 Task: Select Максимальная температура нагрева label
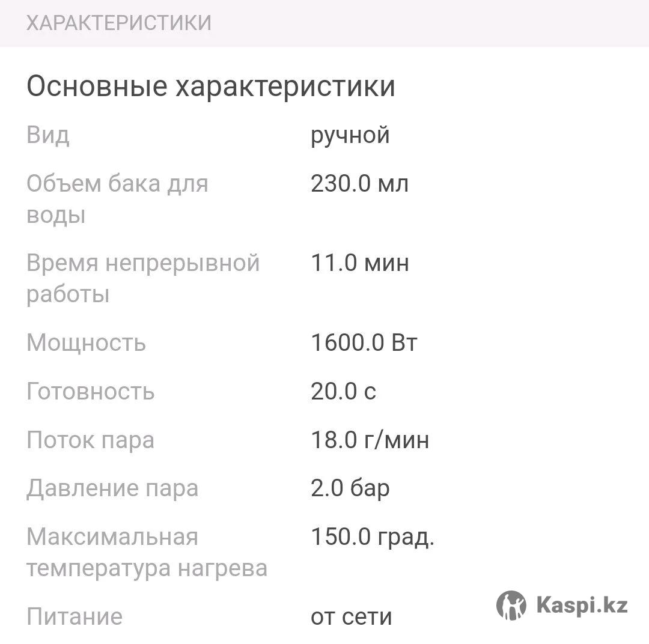(147, 552)
